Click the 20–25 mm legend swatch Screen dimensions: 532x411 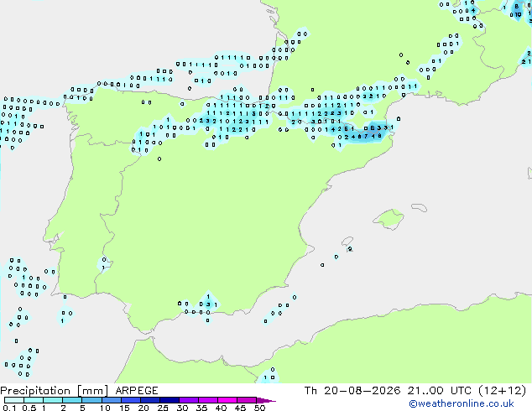tap(149, 400)
